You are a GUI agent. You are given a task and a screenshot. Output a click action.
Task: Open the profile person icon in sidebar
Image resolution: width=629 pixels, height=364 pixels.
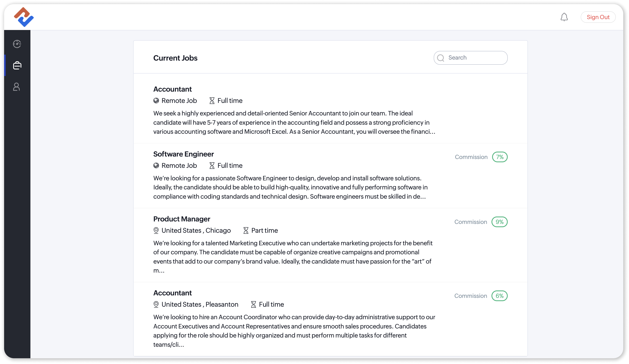tap(16, 87)
